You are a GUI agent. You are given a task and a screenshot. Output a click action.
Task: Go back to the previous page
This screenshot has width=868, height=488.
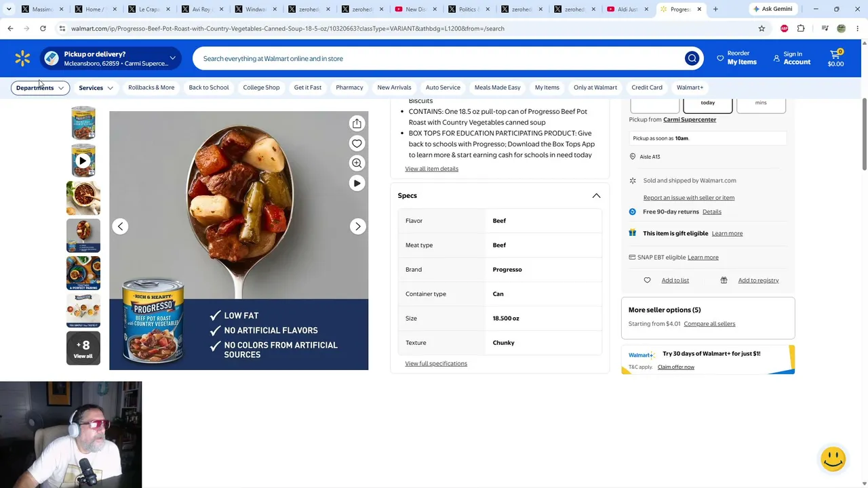click(10, 28)
